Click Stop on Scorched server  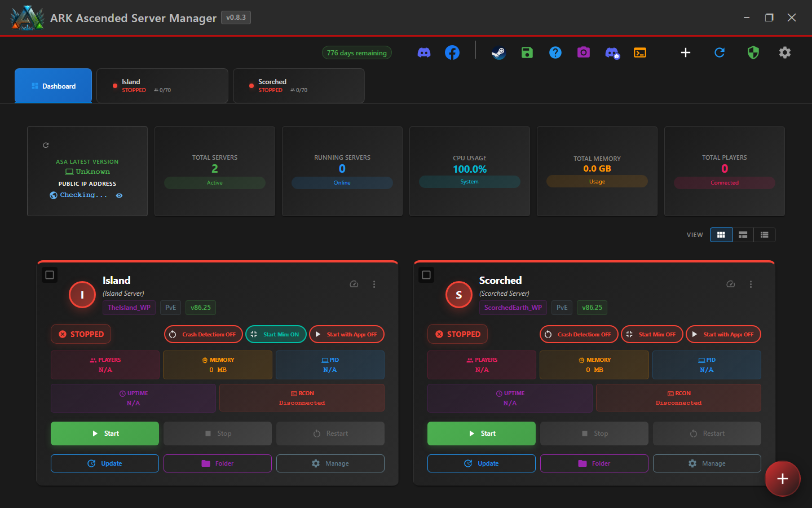[594, 433]
